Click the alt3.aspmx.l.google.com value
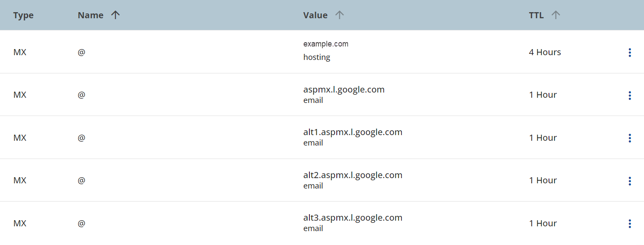The width and height of the screenshot is (644, 245). point(352,218)
